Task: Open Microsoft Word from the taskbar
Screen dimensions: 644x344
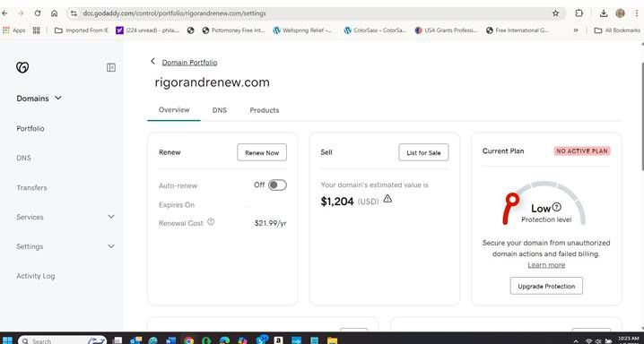Action: [170, 340]
